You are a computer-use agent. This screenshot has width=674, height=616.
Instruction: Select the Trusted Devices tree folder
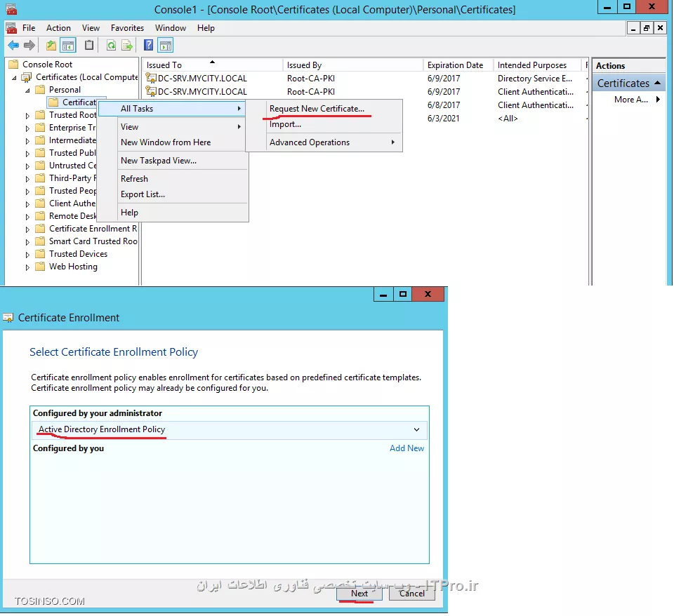coord(78,254)
